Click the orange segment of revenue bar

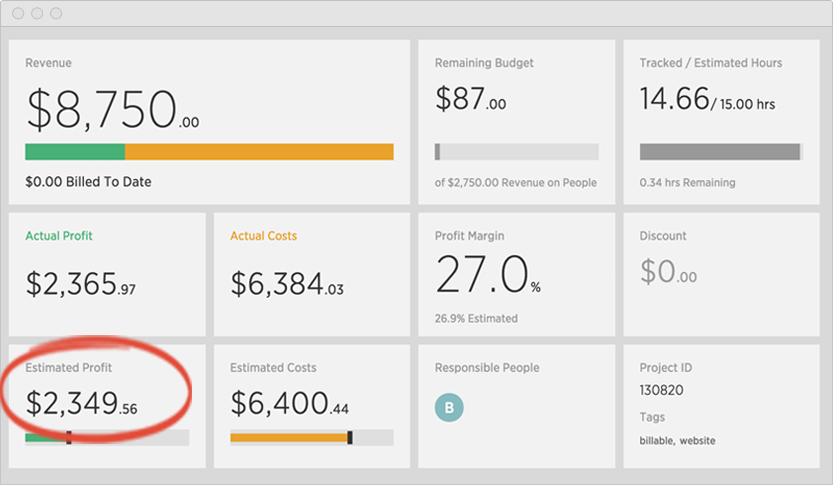(259, 152)
